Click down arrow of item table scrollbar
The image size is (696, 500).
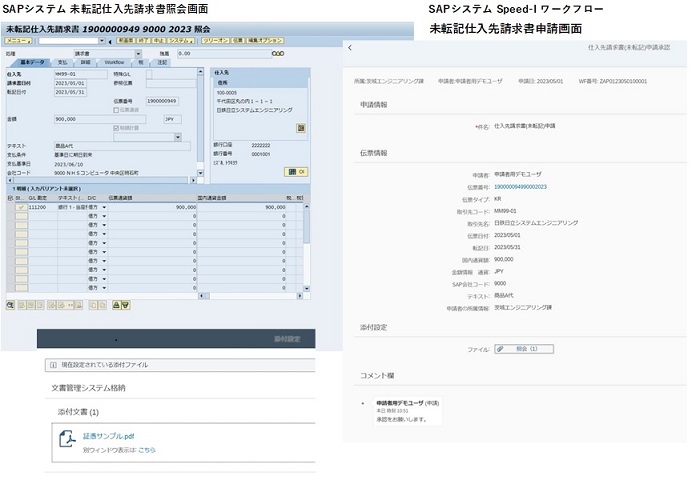pos(306,289)
